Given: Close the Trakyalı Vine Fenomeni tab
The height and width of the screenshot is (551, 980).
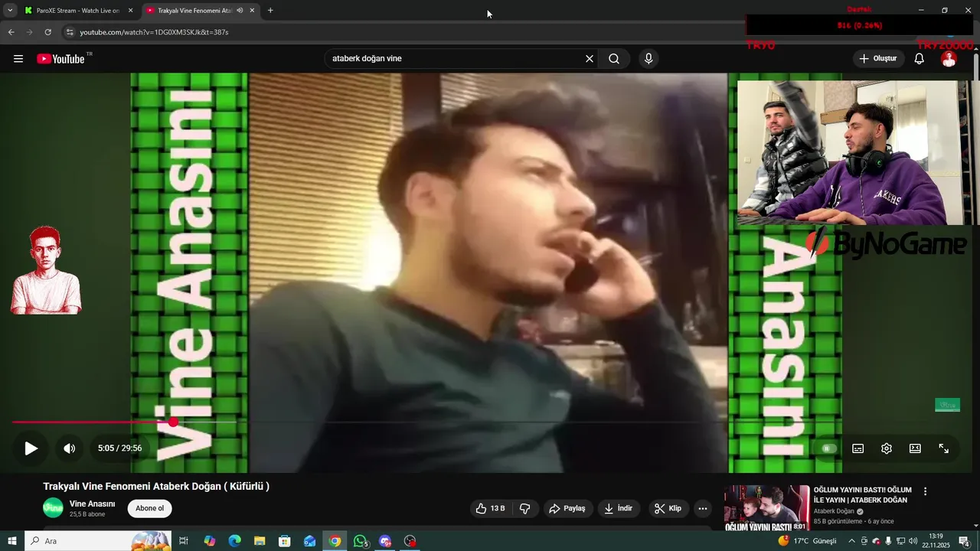Looking at the screenshot, I should click(x=252, y=11).
